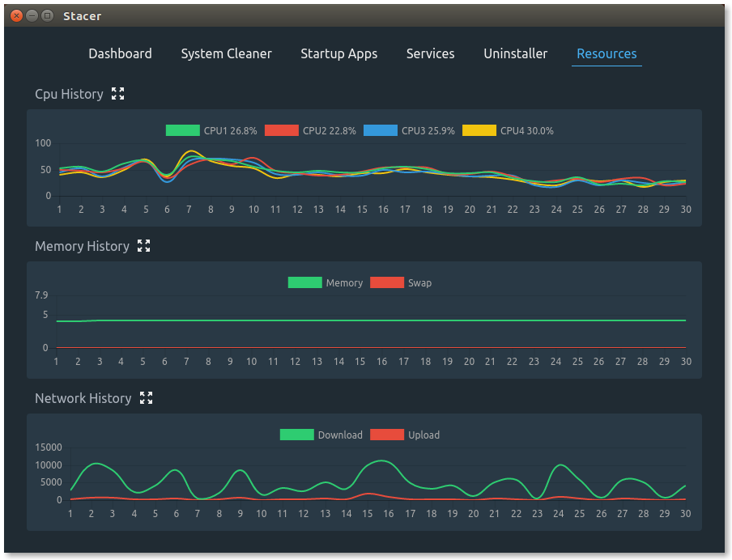732x560 pixels.
Task: Toggle the Swap legend entry
Action: click(387, 282)
